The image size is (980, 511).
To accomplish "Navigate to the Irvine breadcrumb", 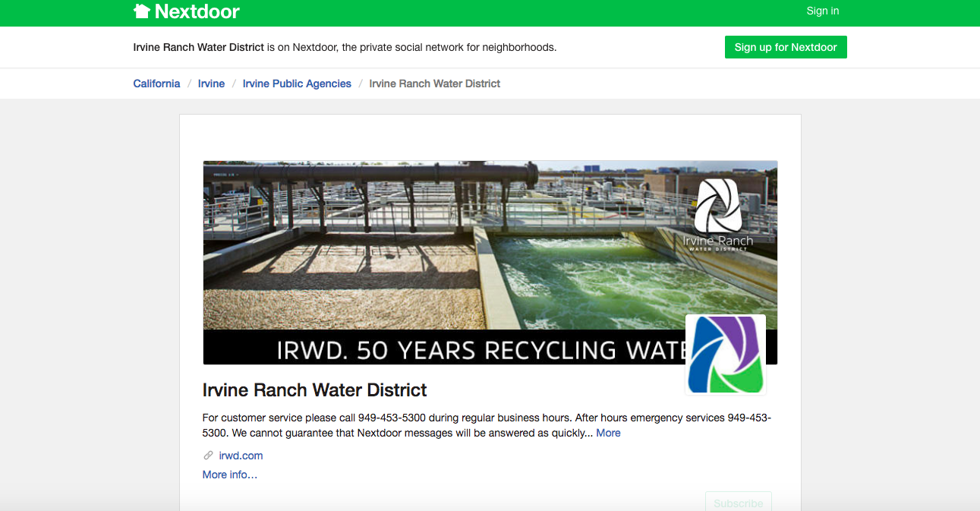I will pyautogui.click(x=211, y=84).
